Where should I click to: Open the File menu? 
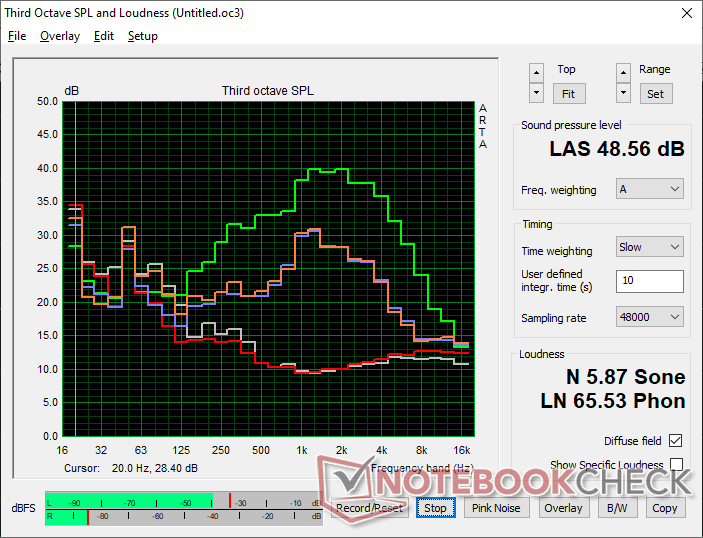(17, 36)
